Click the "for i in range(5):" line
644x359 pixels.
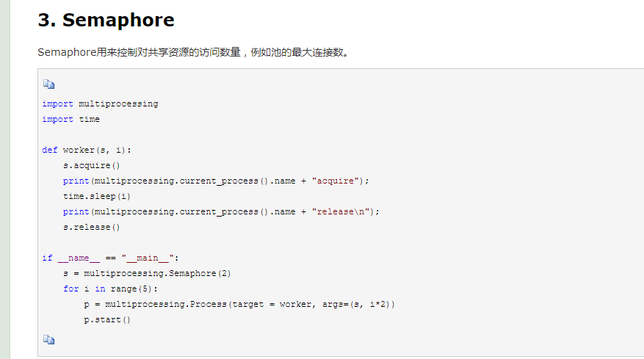click(110, 289)
